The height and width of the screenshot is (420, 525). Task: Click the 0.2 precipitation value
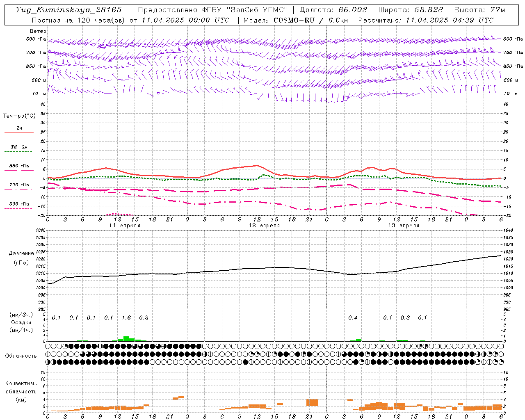point(144,318)
